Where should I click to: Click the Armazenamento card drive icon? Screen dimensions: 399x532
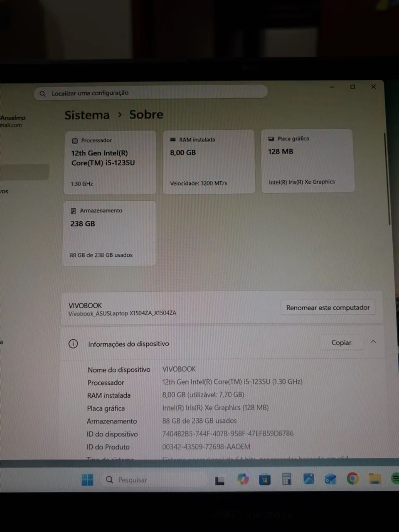pyautogui.click(x=73, y=211)
